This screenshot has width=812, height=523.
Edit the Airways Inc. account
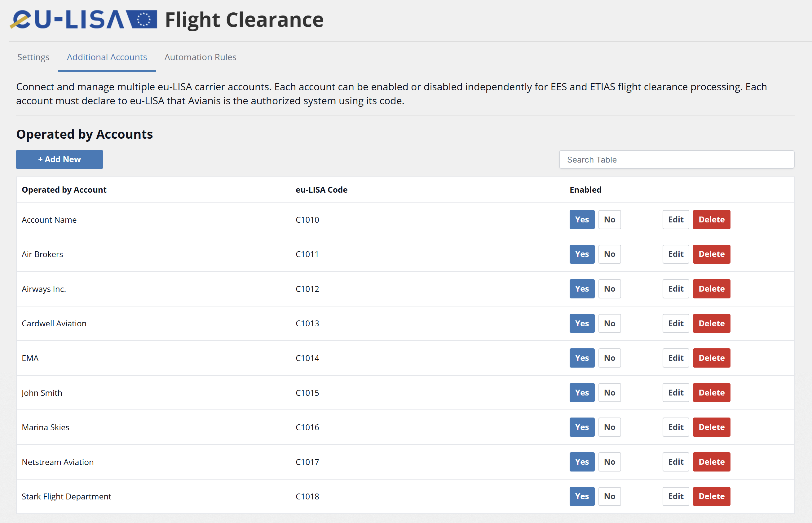(676, 289)
